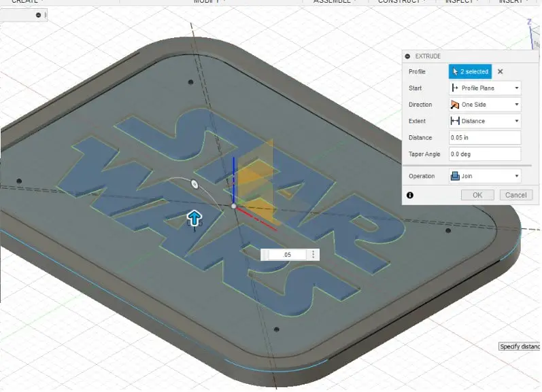Viewport: 542px width, 392px height.
Task: Click the taper angle rotation handle
Action: [195, 184]
